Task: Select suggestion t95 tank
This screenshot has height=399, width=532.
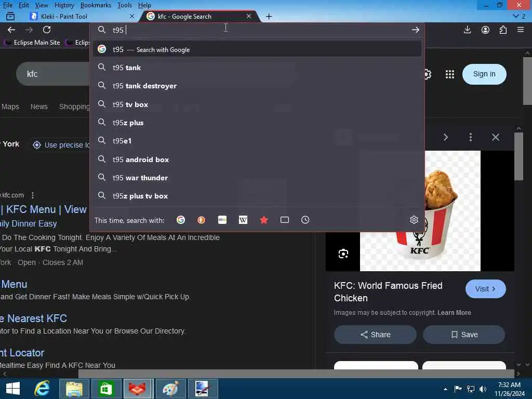Action: [x=257, y=68]
